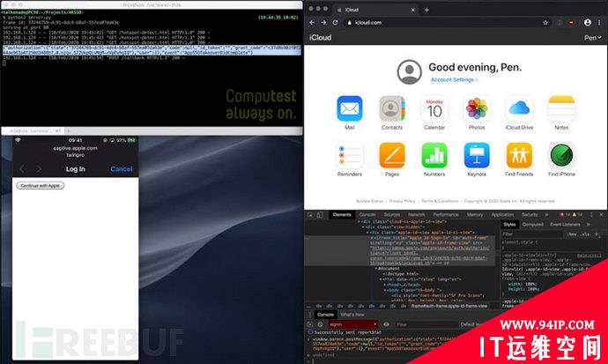This screenshot has height=364, width=608.
Task: Toggle the .cls class editor button
Action: point(585,234)
